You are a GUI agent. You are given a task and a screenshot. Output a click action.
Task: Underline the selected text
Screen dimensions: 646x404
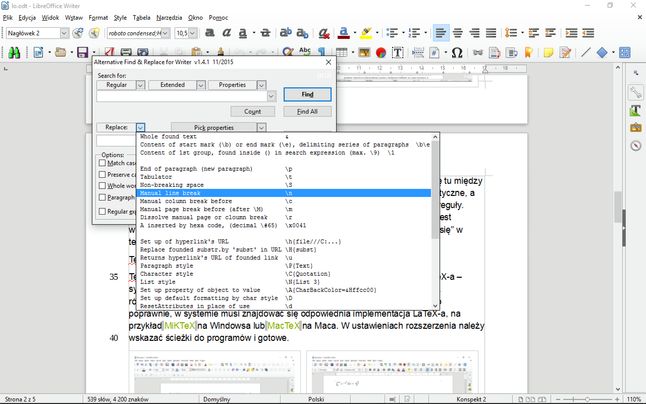[x=243, y=33]
